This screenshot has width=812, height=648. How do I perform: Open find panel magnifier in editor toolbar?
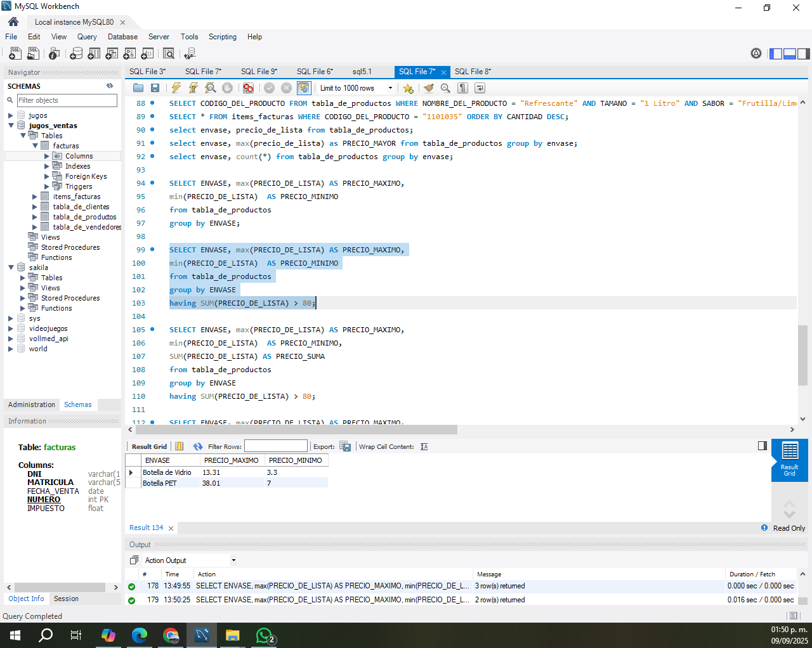tap(445, 88)
